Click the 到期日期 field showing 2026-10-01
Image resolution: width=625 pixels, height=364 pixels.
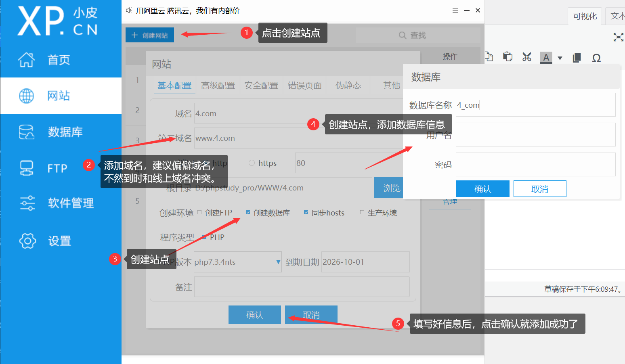365,262
